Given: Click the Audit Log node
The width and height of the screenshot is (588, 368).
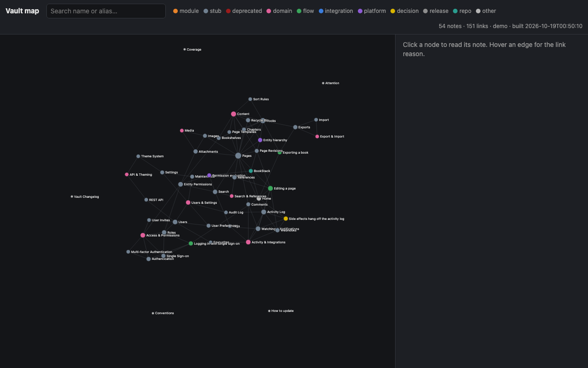Looking at the screenshot, I should [226, 213].
